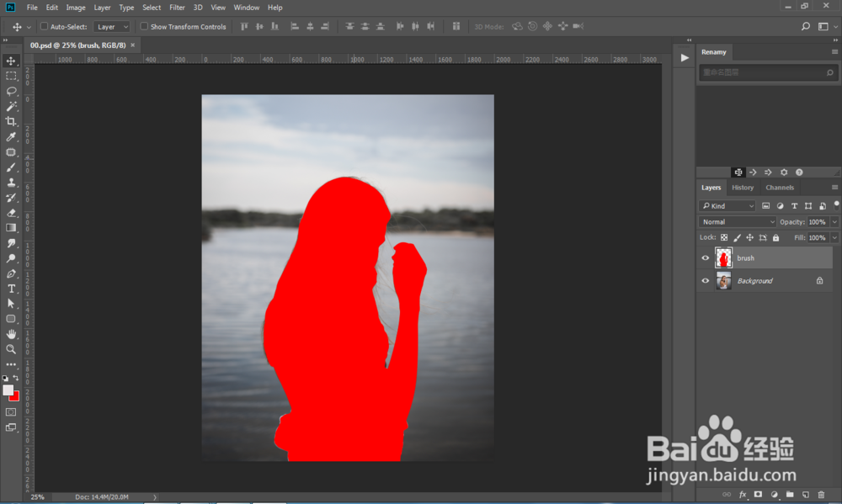Select the Rectangle shape tool
The height and width of the screenshot is (504, 842).
pyautogui.click(x=11, y=318)
